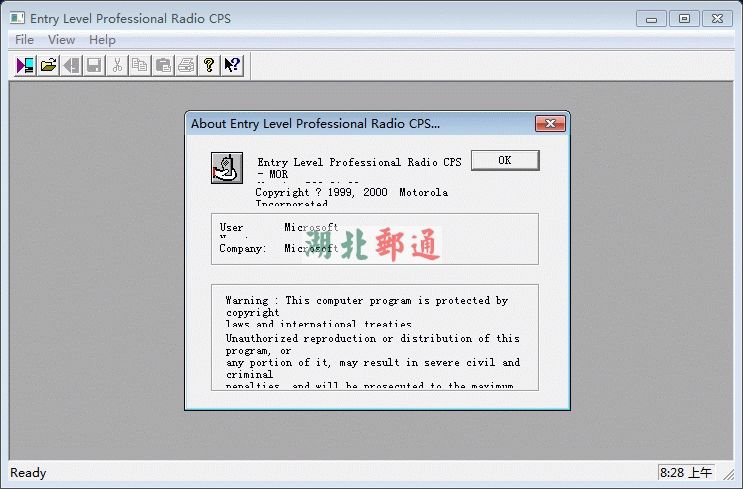Click the Cut scissors icon

pos(117,65)
